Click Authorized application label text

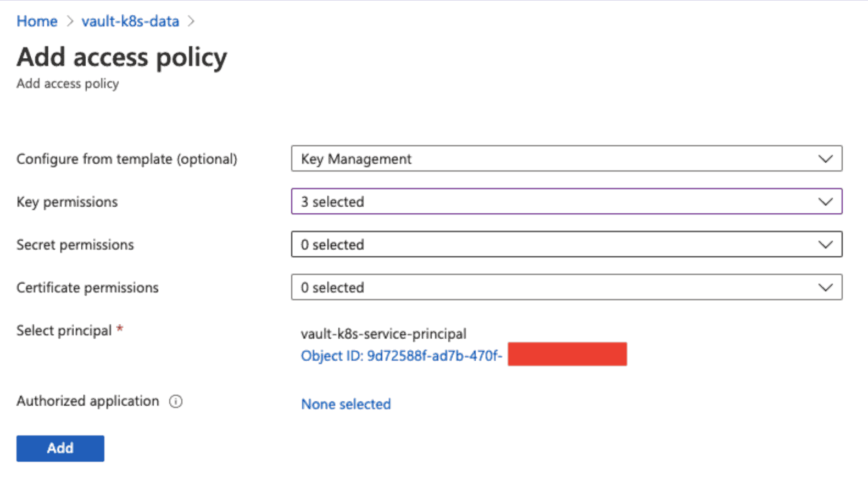pyautogui.click(x=88, y=401)
